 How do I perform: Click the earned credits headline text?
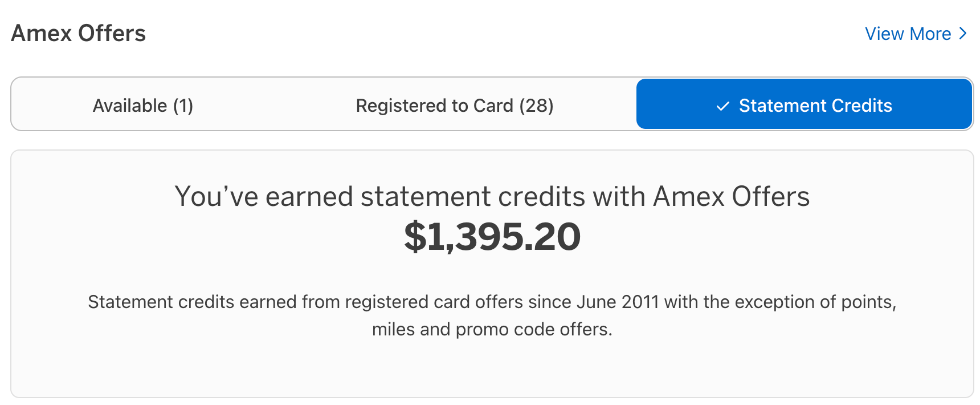[492, 197]
